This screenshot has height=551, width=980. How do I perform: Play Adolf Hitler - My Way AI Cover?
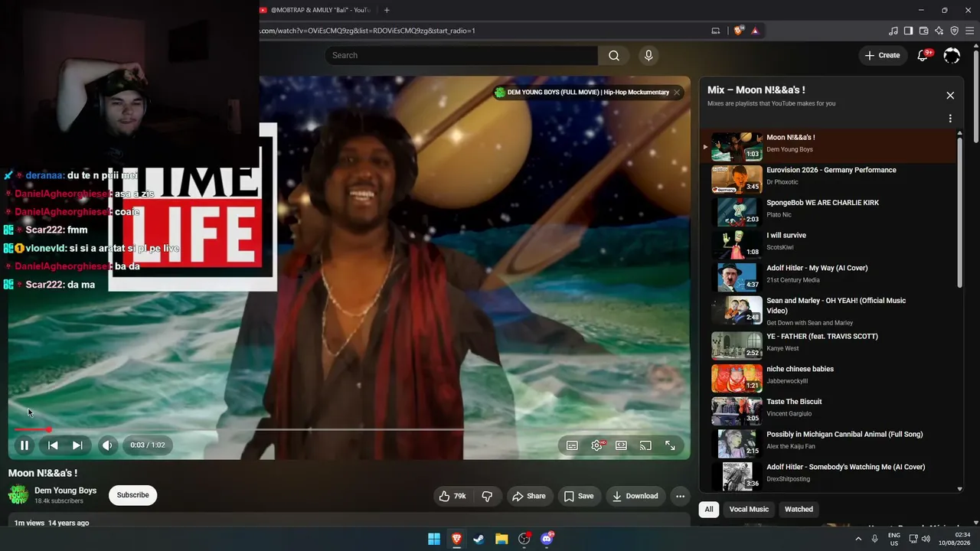[x=831, y=278]
